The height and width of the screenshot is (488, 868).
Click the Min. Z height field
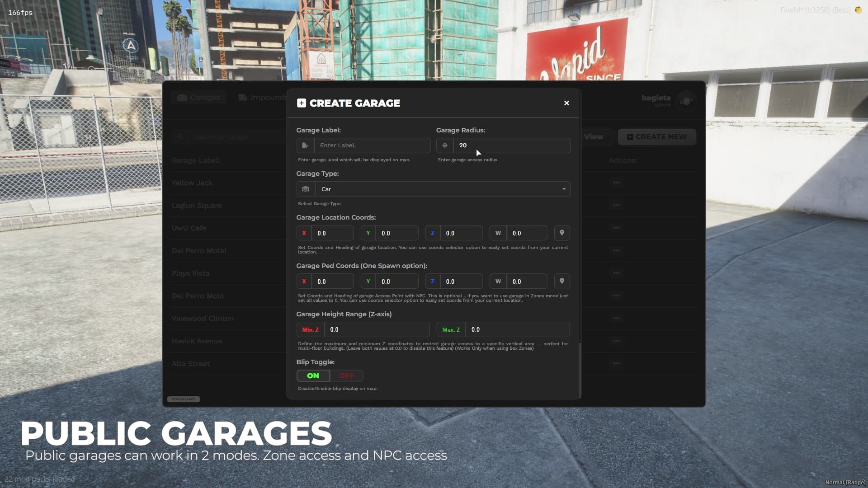coord(377,330)
